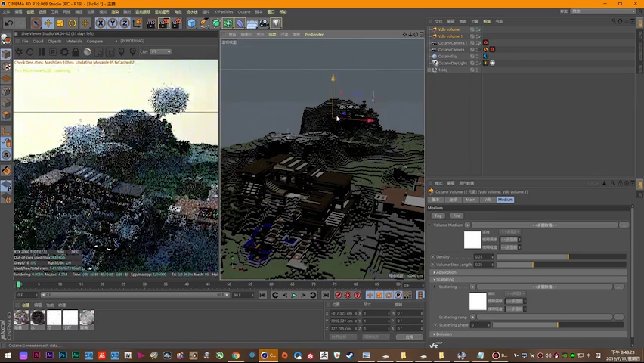
Task: Open the Chn PT dropdown
Action: point(159,52)
